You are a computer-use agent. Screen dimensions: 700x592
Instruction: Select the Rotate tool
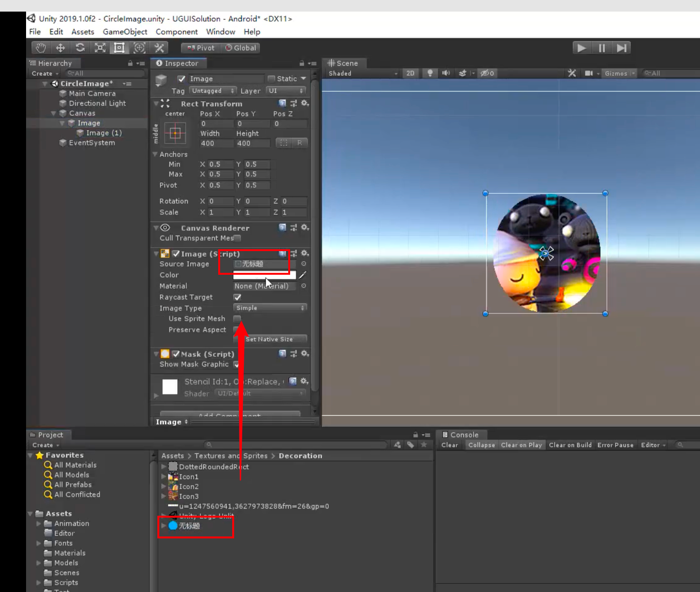click(x=80, y=48)
